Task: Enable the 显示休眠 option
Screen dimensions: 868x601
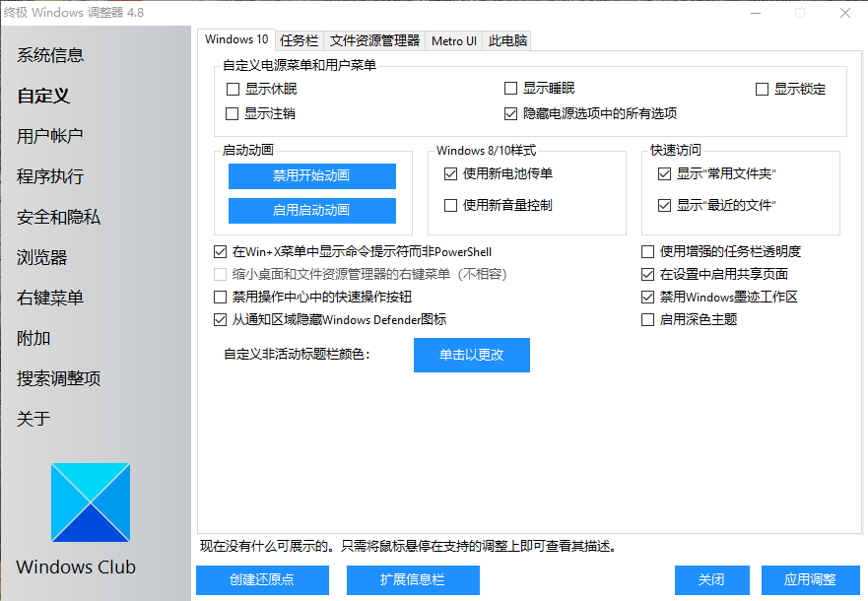Action: point(233,89)
